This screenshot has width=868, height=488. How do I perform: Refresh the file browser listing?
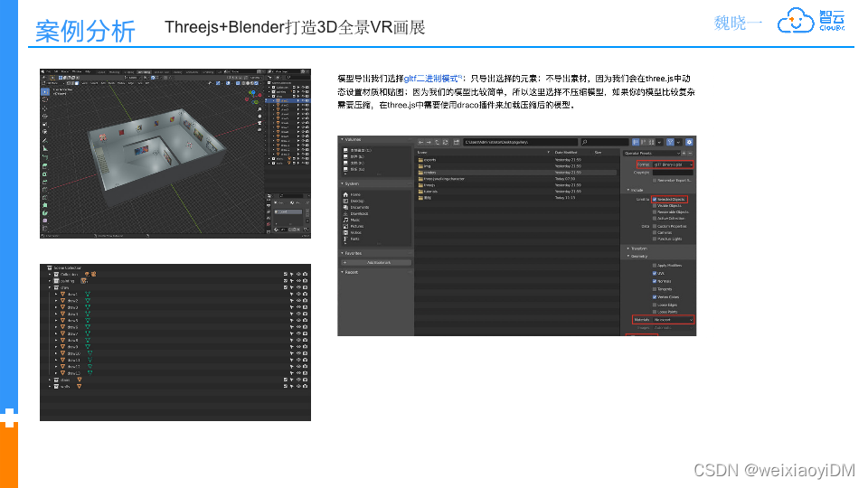pyautogui.click(x=445, y=142)
